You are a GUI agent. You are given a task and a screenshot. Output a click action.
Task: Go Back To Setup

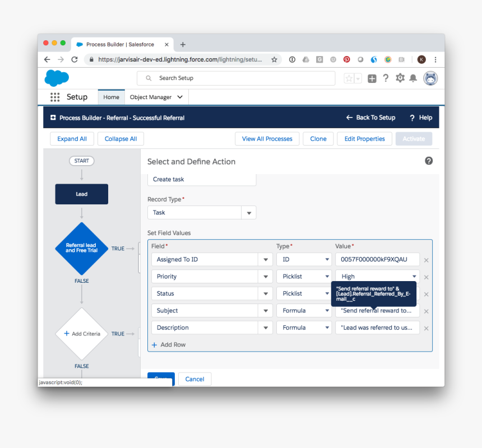[370, 118]
